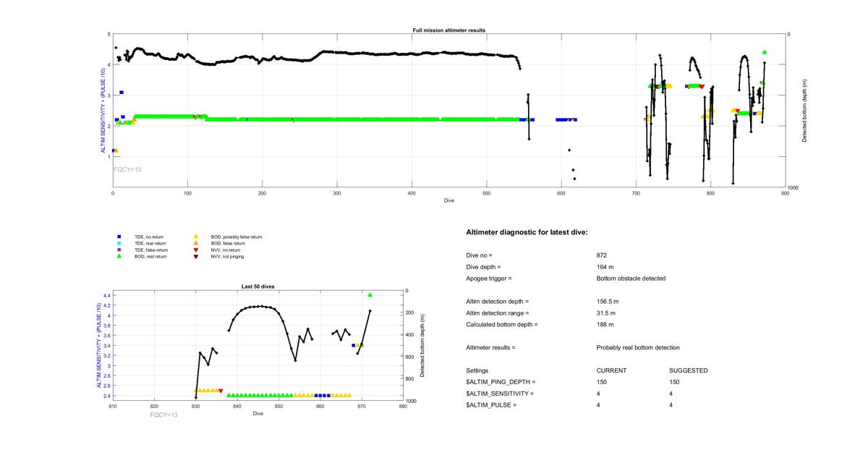868x450 pixels.
Task: Click the green triangle at dive 872 in Last 50 dives
Action: (x=370, y=295)
